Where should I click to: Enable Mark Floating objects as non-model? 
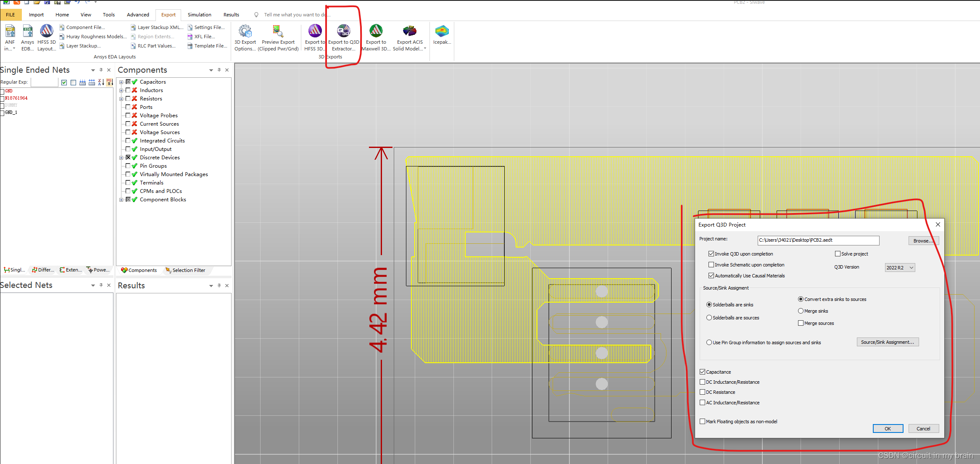tap(702, 422)
